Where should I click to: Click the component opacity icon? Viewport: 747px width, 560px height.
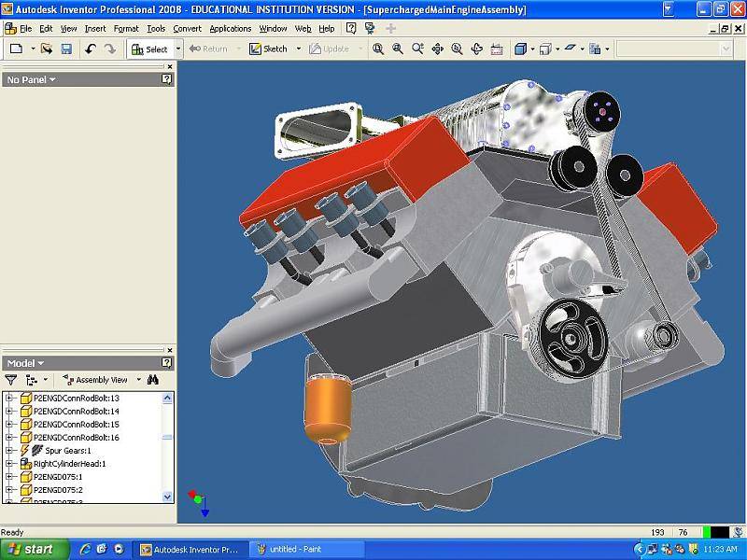[595, 49]
